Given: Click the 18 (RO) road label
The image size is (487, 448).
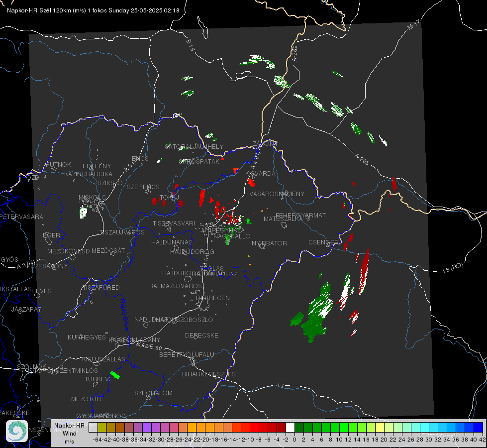Looking at the screenshot, I should coord(453,268).
